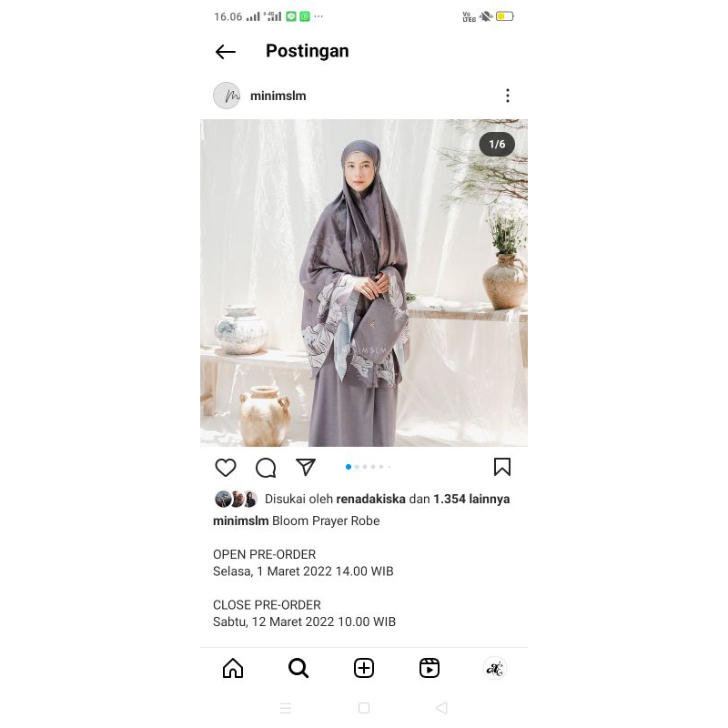
Task: Open the prayer robe post image
Action: (364, 283)
